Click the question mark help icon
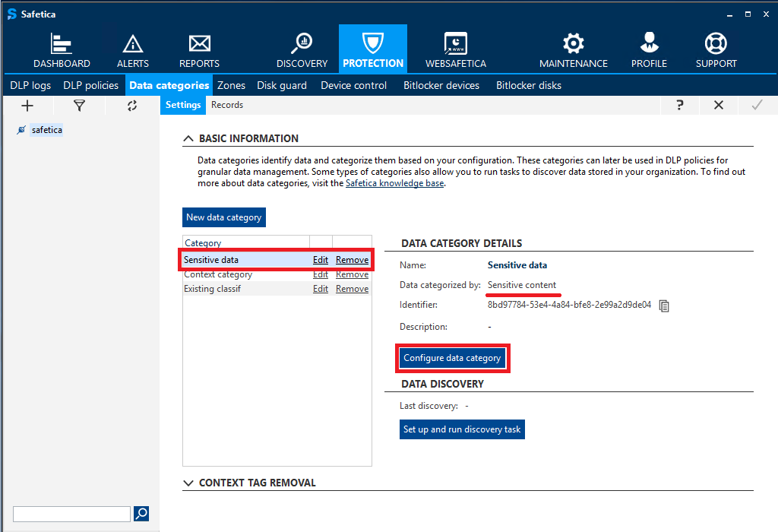 (680, 105)
